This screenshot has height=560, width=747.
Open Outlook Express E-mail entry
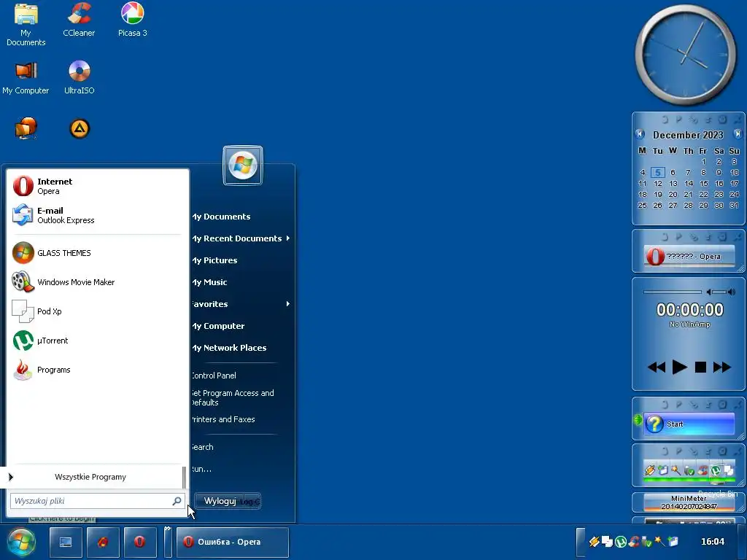pos(98,215)
